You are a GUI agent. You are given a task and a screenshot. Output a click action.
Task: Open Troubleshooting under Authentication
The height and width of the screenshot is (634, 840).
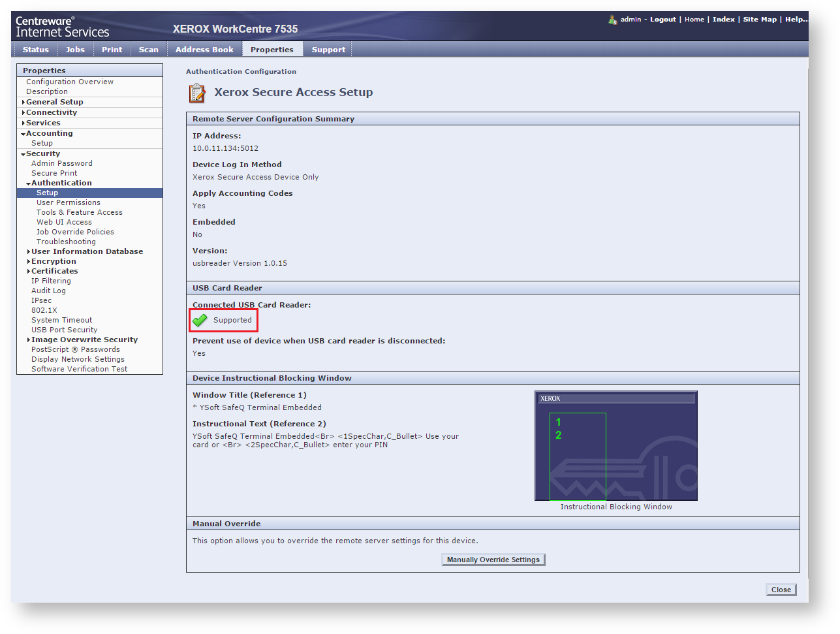coord(66,242)
